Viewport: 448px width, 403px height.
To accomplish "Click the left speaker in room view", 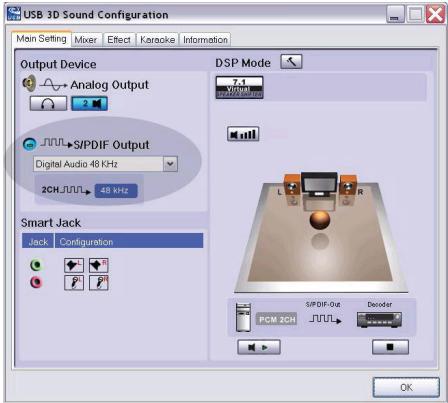I will 292,186.
